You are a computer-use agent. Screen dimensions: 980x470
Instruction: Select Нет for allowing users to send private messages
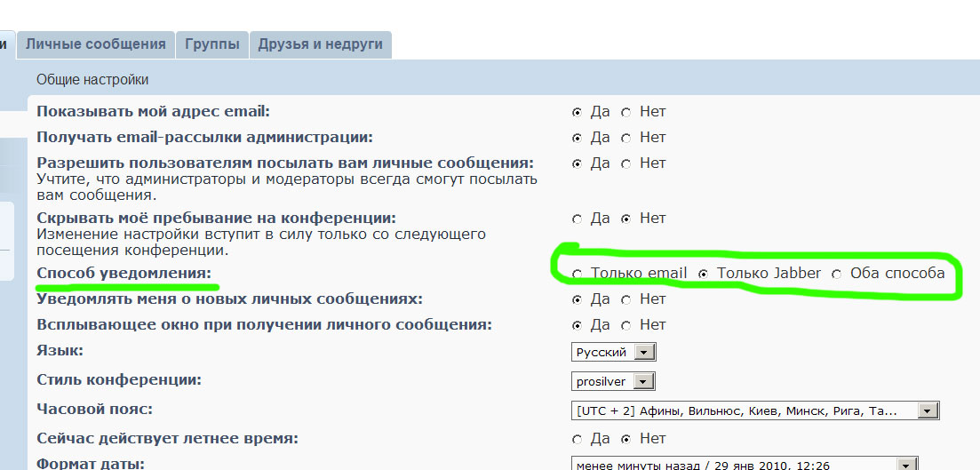[x=626, y=164]
